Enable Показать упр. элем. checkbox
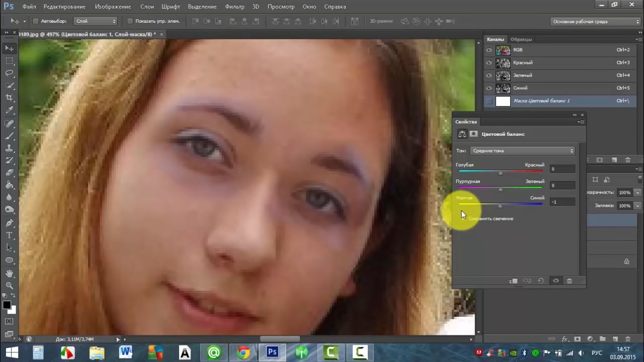This screenshot has height=362, width=644. pos(130,21)
